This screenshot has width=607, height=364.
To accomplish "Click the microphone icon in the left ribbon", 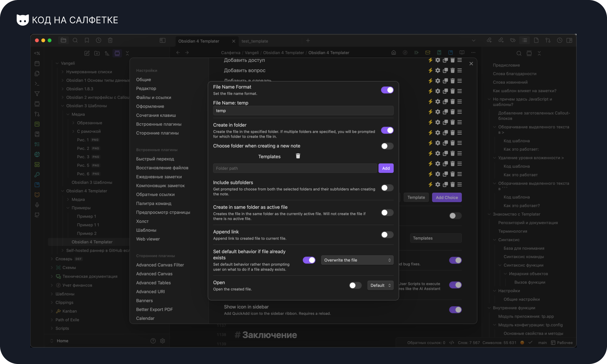I will [x=37, y=205].
